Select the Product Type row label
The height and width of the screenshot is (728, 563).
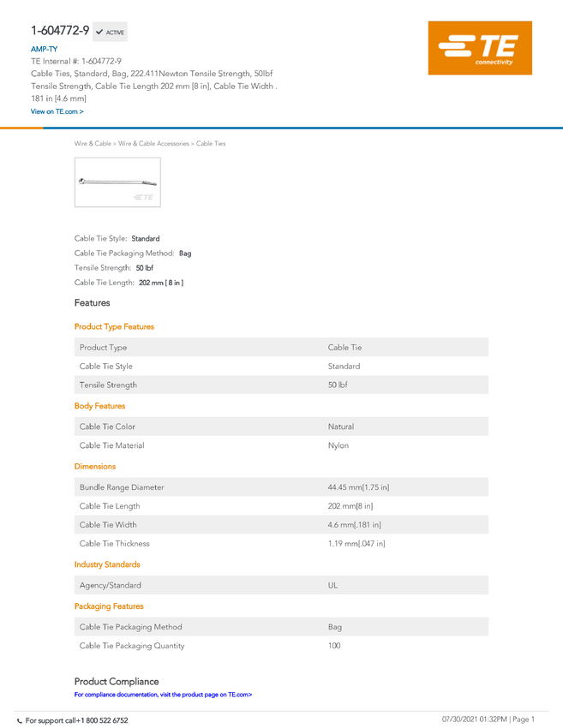pyautogui.click(x=103, y=347)
